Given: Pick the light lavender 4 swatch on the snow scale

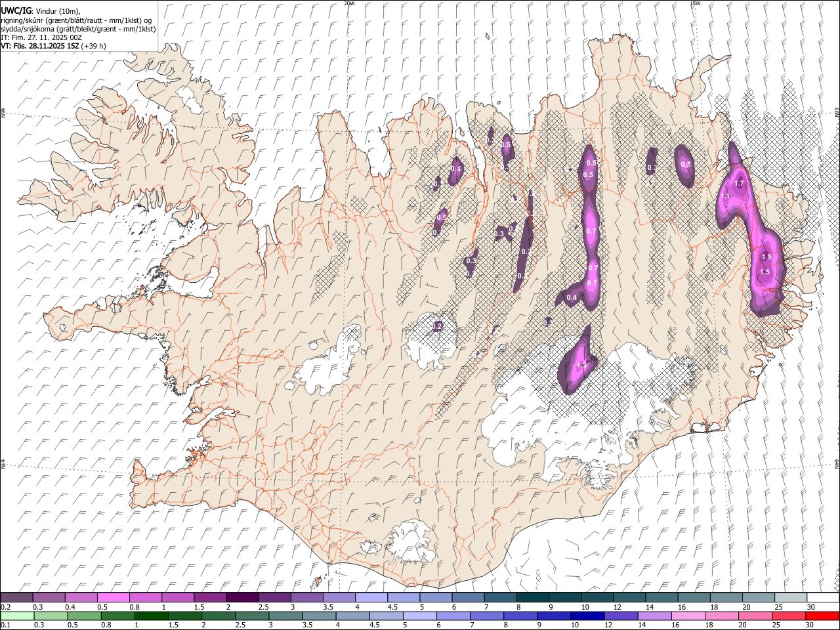Looking at the screenshot, I should coord(371,598).
